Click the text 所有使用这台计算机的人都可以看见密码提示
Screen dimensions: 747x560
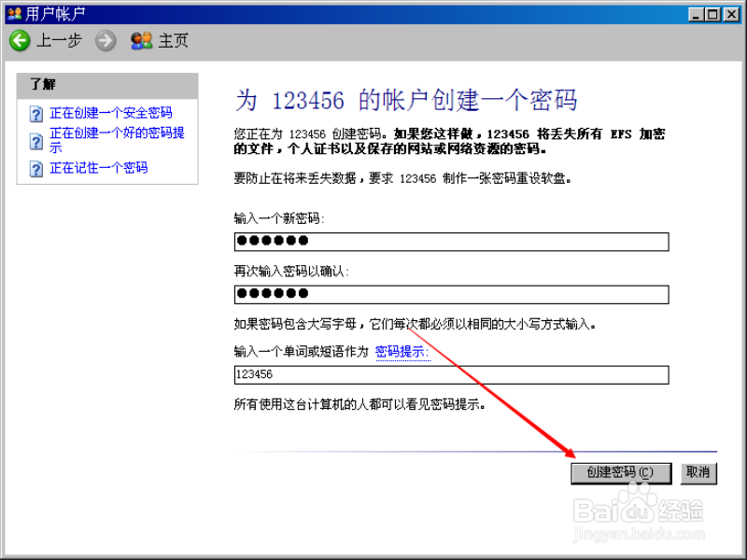pos(359,404)
